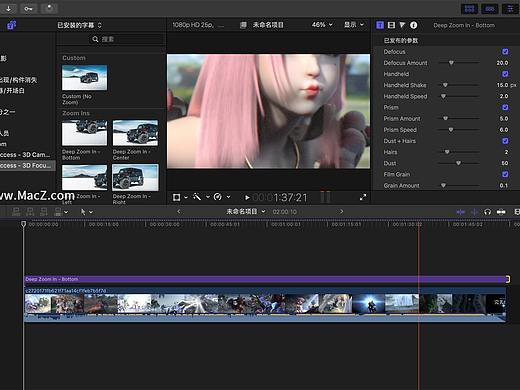Click the Defocus Amount slider
The width and height of the screenshot is (520, 390).
point(459,63)
